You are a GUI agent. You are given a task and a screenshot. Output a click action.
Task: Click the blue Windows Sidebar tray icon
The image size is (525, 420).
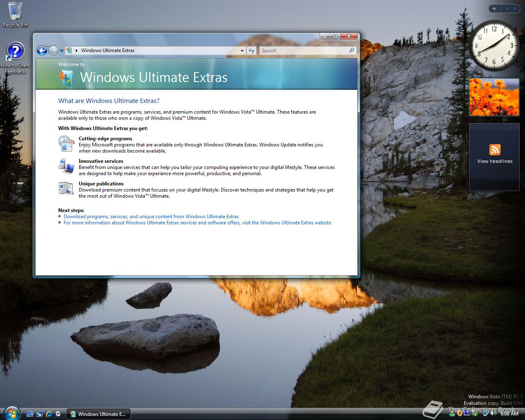coord(467,413)
